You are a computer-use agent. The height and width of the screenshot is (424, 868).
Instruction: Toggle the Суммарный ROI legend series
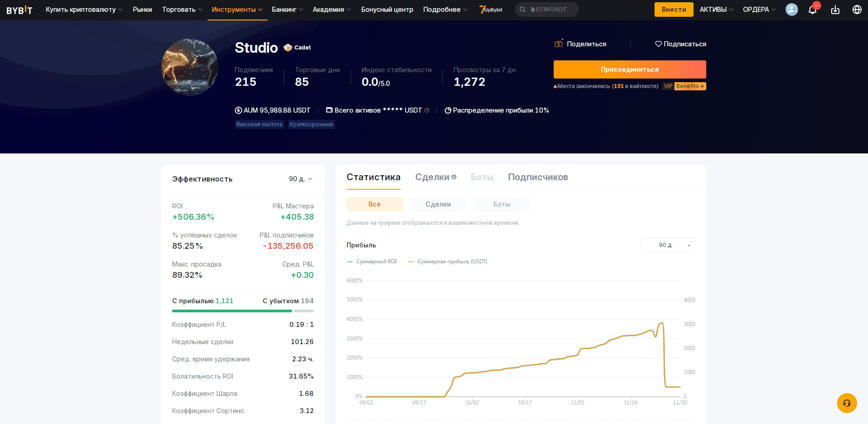point(372,261)
